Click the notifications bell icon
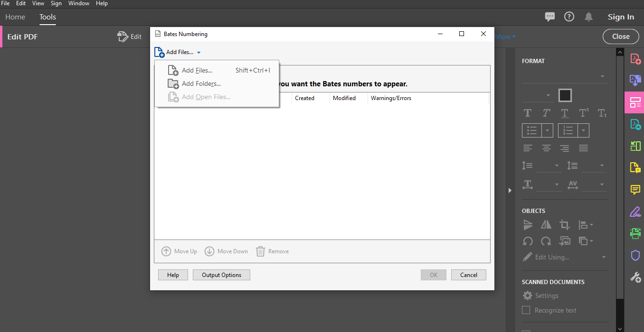This screenshot has width=644, height=332. pos(588,17)
